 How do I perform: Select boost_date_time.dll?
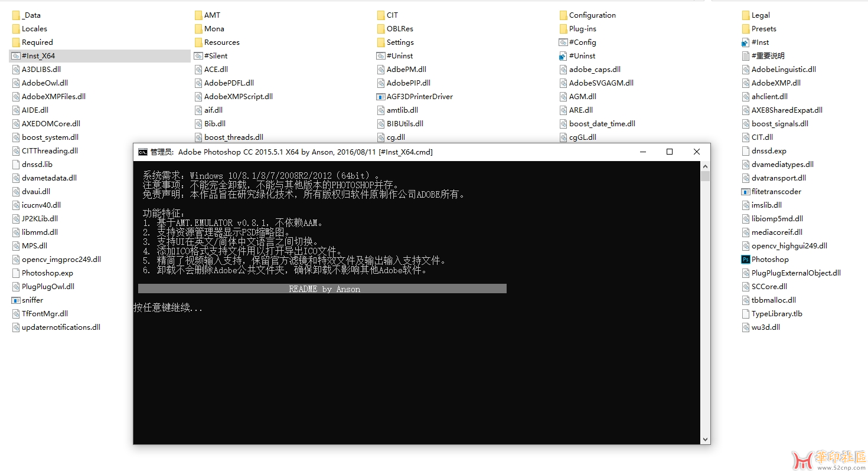(597, 124)
